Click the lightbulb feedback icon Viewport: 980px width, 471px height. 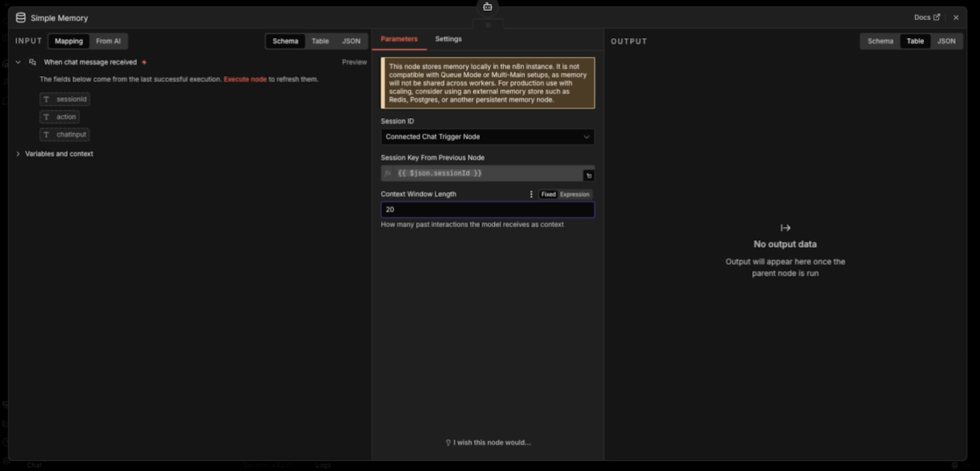tap(448, 443)
